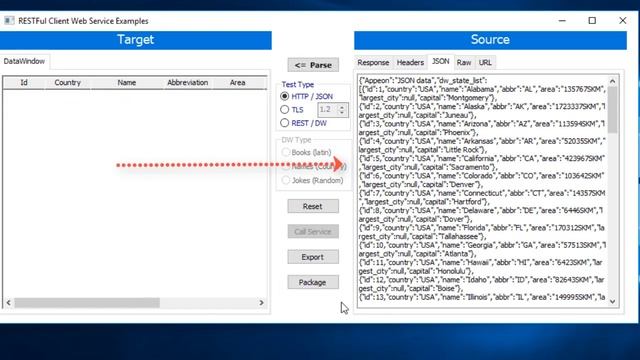This screenshot has width=640, height=360.
Task: Click the Export button
Action: click(313, 257)
